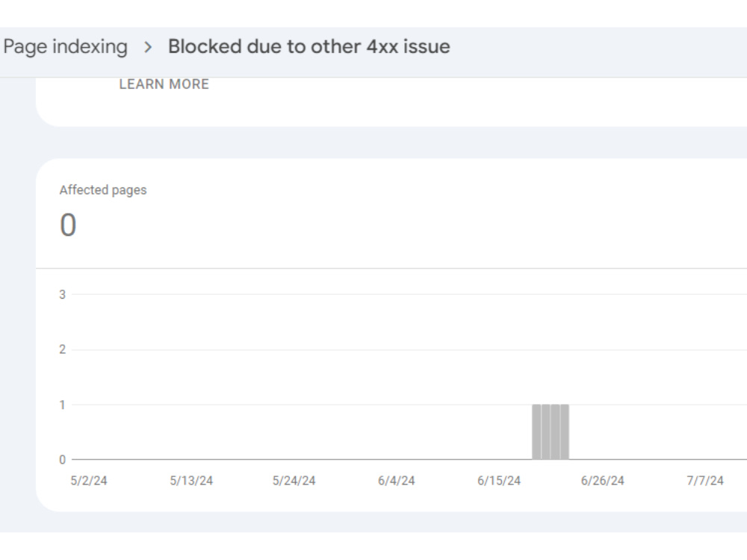747x560 pixels.
Task: Click the 6/26/24 date axis label
Action: click(x=603, y=480)
